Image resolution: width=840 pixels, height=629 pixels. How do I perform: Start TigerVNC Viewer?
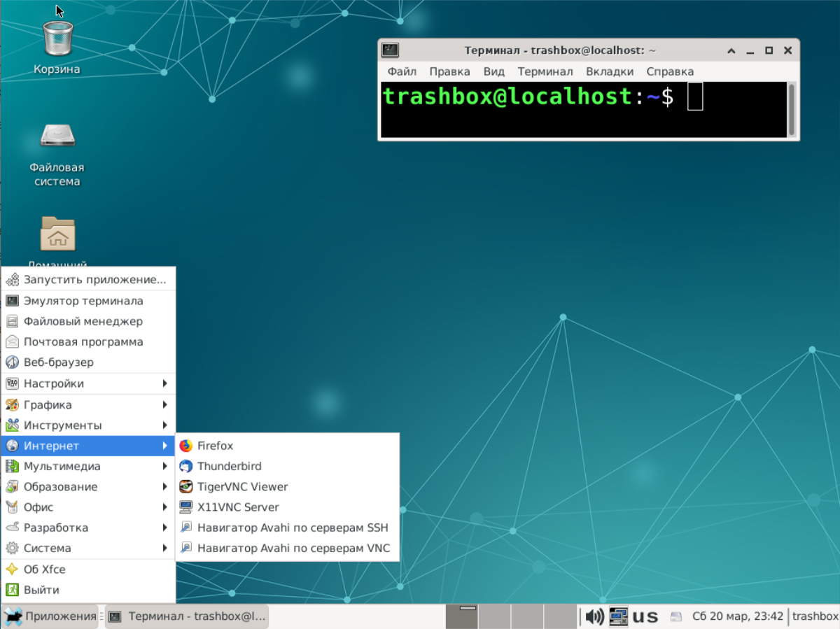coord(242,486)
